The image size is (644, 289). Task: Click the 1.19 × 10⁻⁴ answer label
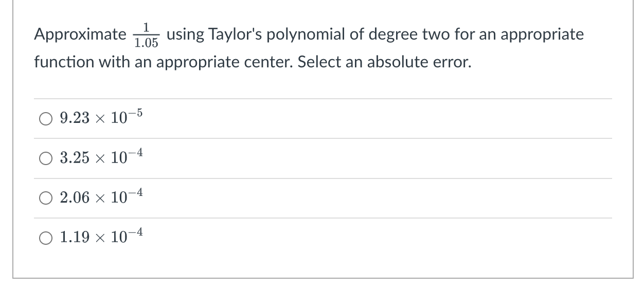coord(101,237)
